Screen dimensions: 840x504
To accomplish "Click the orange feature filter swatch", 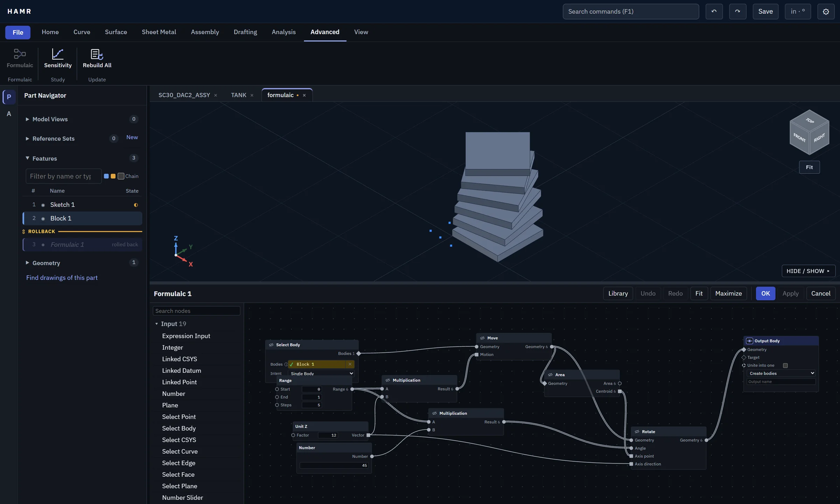I will click(113, 176).
